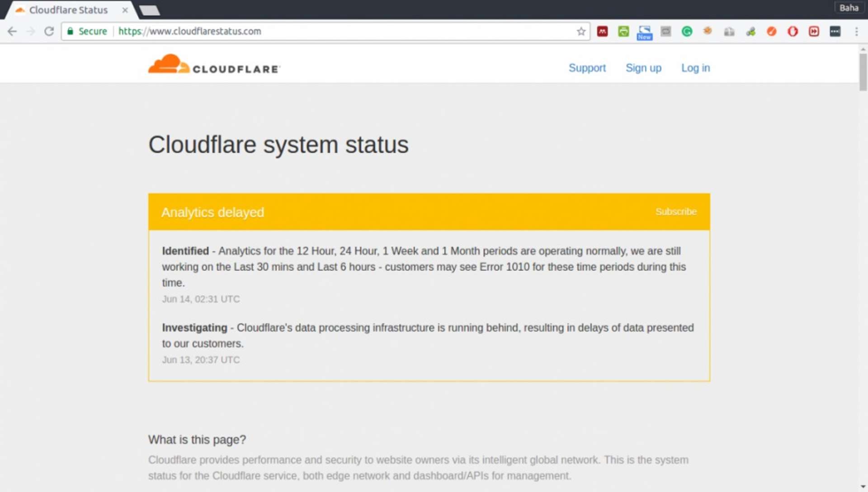Click Log in
Image resolution: width=868 pixels, height=492 pixels.
[695, 68]
